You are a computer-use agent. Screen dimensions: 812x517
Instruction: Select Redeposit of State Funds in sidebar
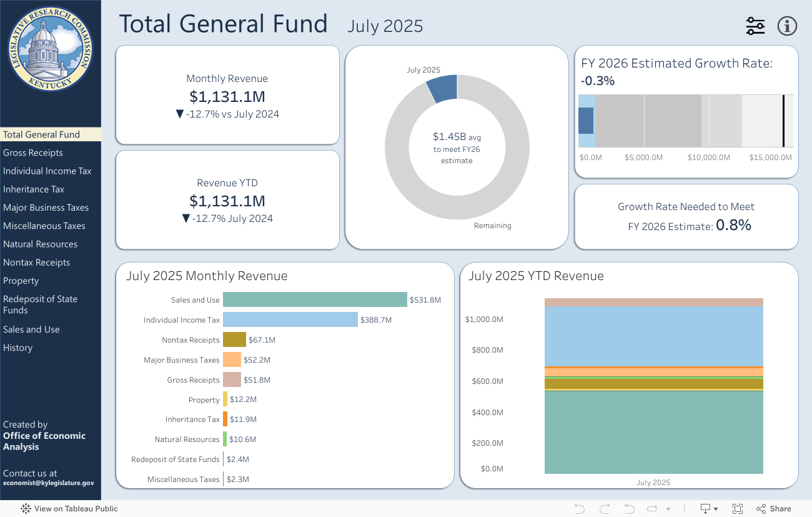[x=40, y=304]
